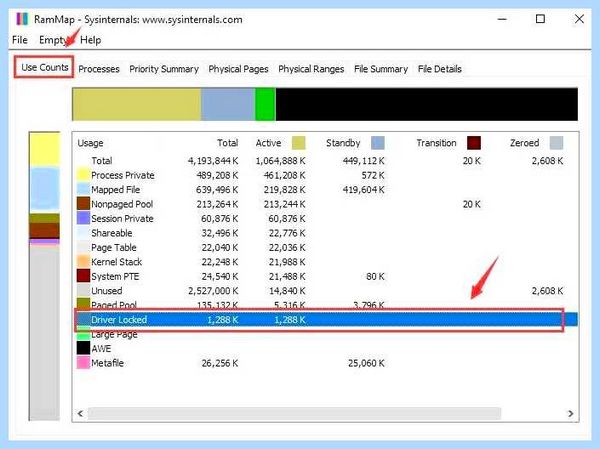Select the Shareable row

point(325,233)
